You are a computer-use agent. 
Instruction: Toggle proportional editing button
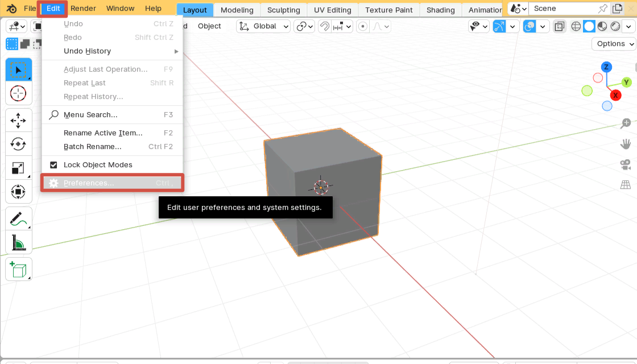(x=363, y=26)
